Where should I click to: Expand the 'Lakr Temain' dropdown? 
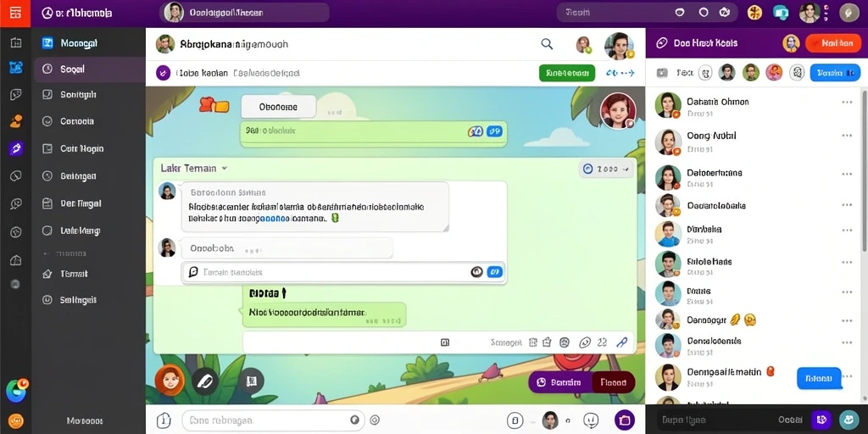[x=194, y=168]
